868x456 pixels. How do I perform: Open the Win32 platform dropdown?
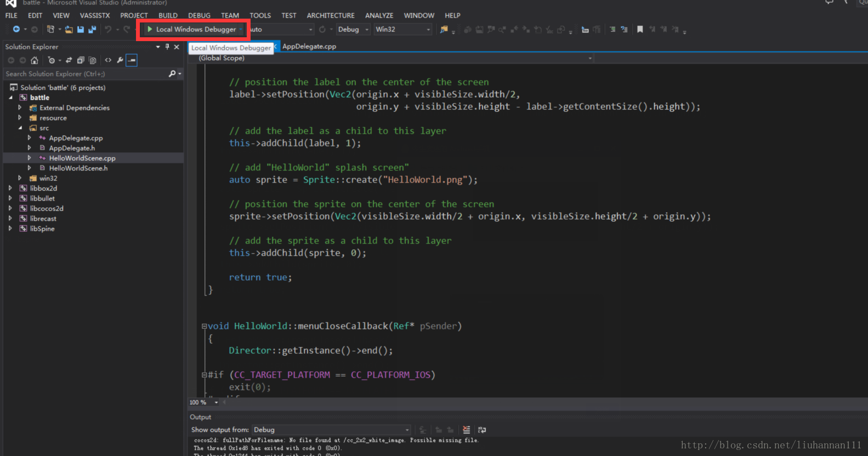[403, 29]
